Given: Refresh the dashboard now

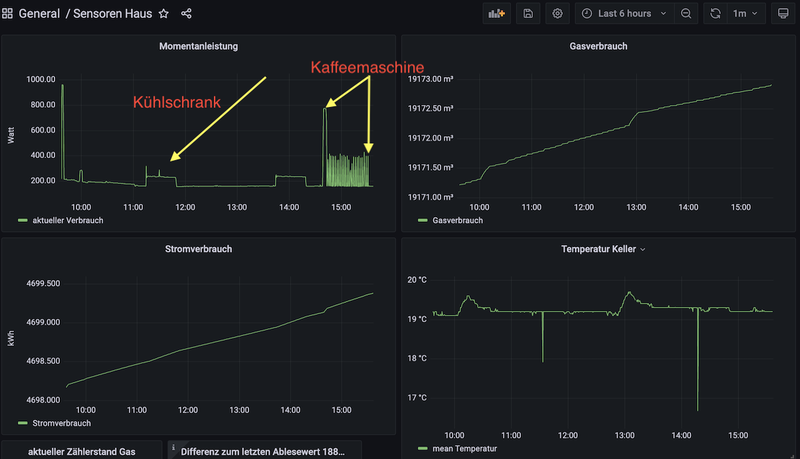Looking at the screenshot, I should pyautogui.click(x=716, y=14).
